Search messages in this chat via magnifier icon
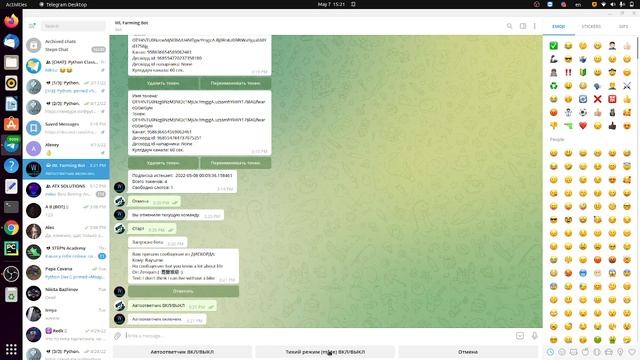This screenshot has width=640, height=360. tap(509, 26)
